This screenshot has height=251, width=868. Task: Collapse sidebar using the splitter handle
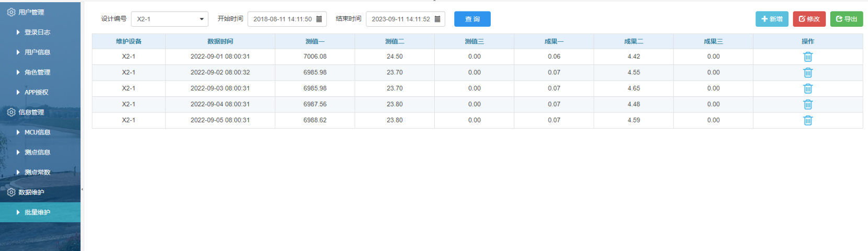click(x=82, y=189)
